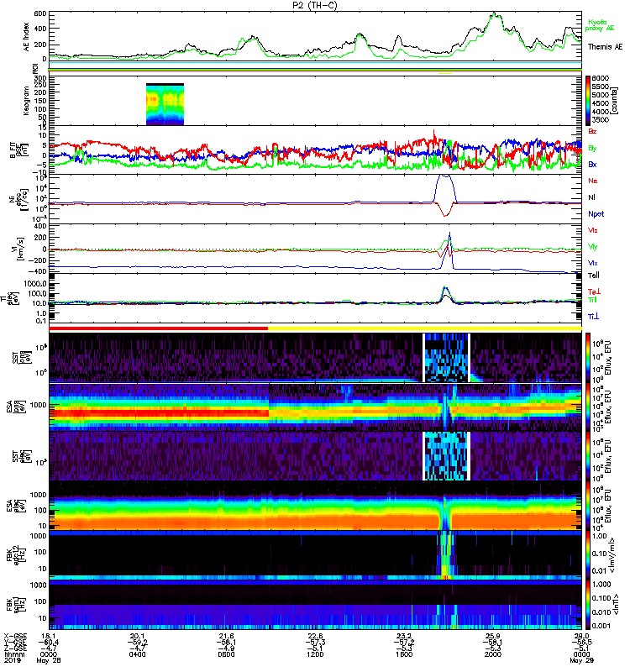Image resolution: width=630 pixels, height=672 pixels.
Task: Click the X-GSE value 29.0
Action: 581,636
